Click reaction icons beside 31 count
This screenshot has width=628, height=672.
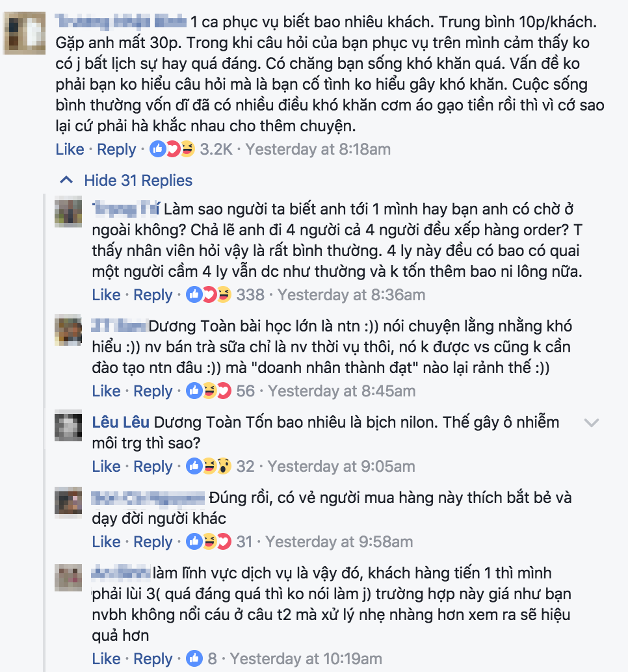(209, 542)
